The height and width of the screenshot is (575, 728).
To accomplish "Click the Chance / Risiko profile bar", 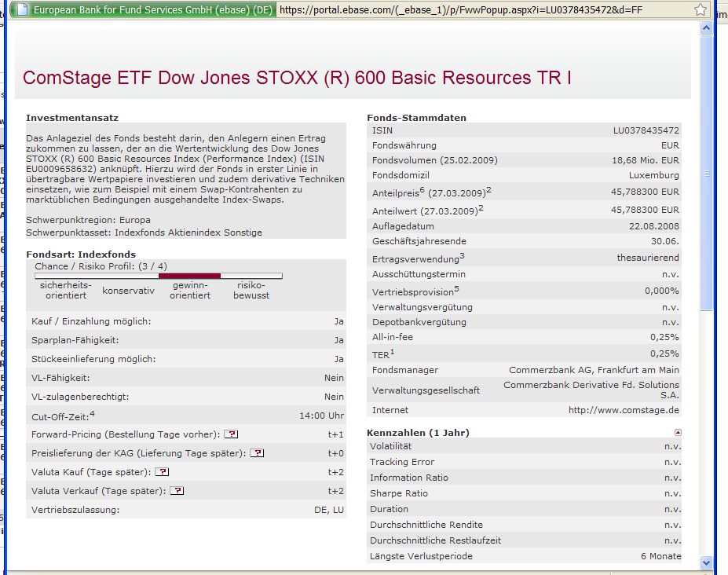I will click(x=159, y=276).
